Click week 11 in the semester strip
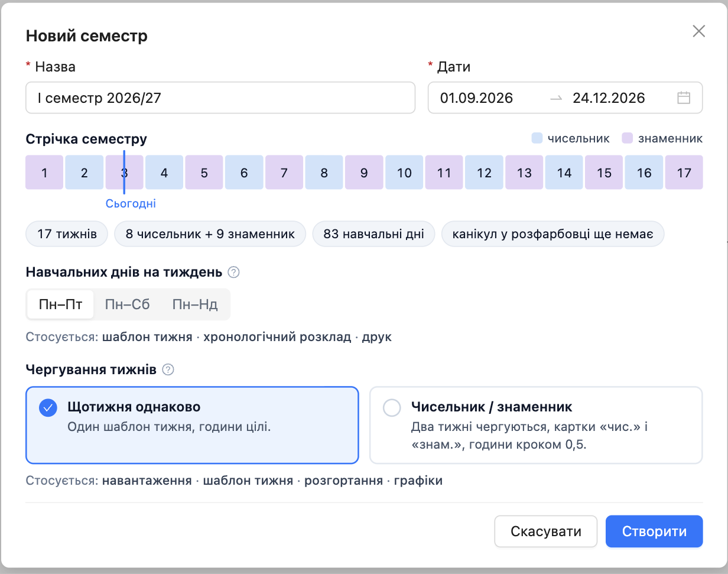Screen dimensions: 728x574 point(444,173)
